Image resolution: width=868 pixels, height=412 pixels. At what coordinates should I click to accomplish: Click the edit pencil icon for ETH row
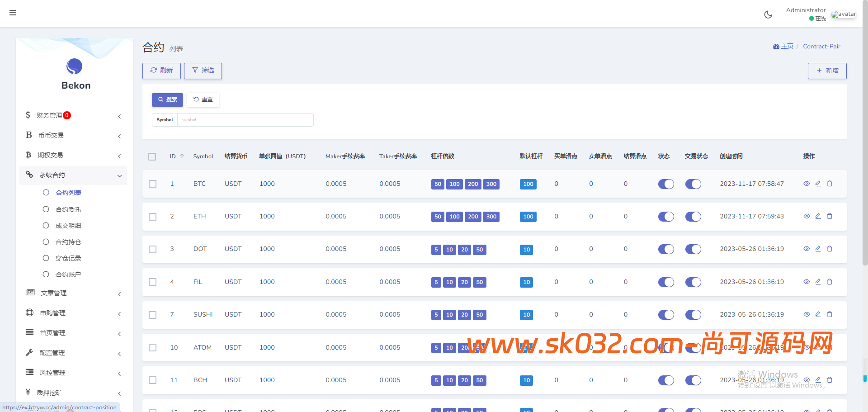[818, 216]
